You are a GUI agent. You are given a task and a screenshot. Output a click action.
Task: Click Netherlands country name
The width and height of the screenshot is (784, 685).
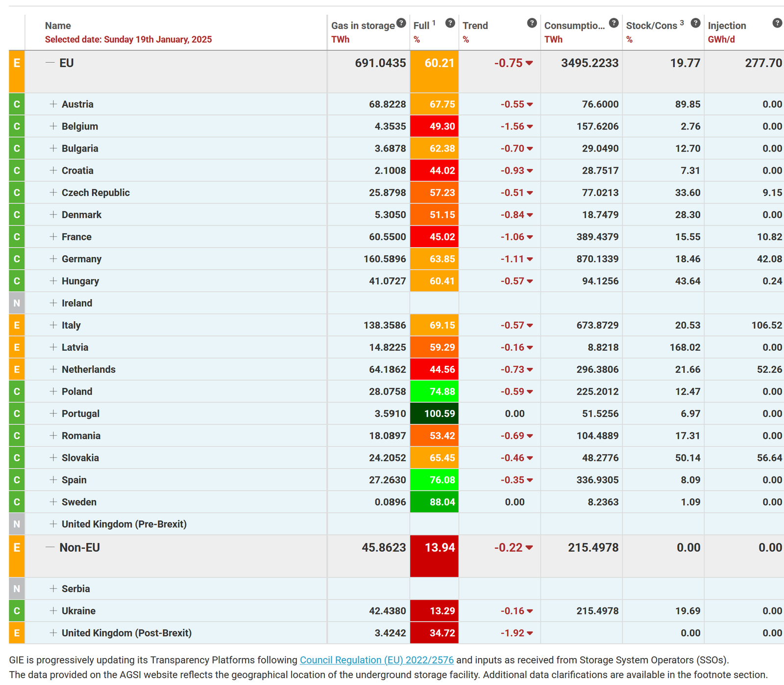[x=89, y=370]
